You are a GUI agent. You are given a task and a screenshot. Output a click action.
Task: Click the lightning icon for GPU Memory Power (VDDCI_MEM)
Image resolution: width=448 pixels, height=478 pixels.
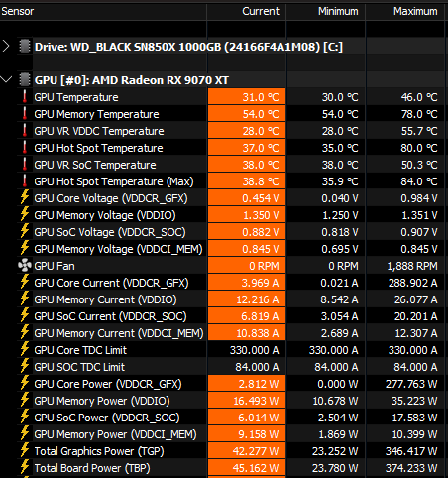point(25,433)
